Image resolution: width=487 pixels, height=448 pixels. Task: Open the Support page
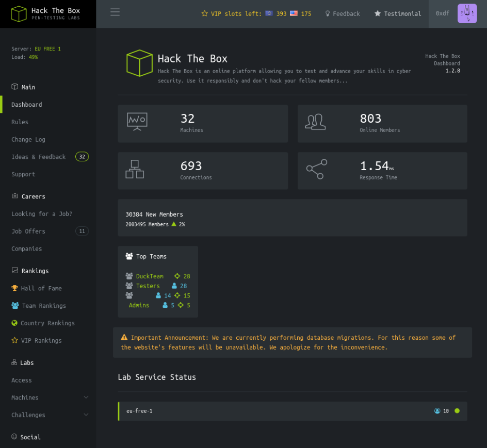pos(23,174)
